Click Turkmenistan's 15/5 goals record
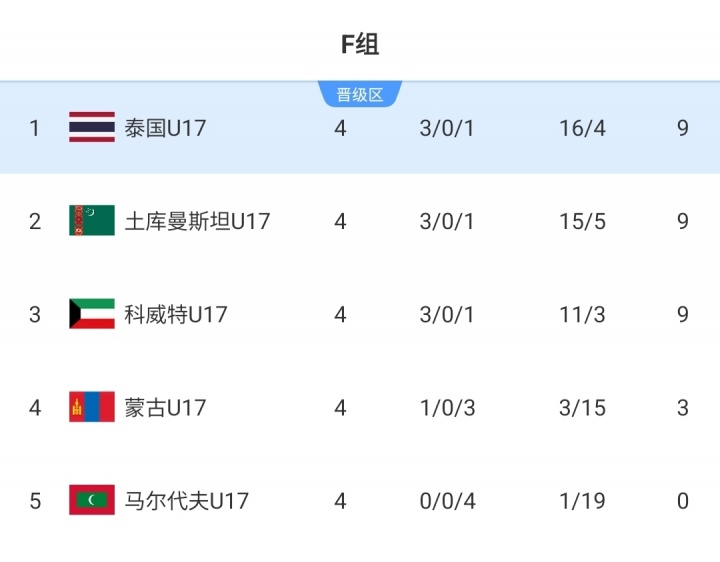The width and height of the screenshot is (720, 562). coord(582,221)
